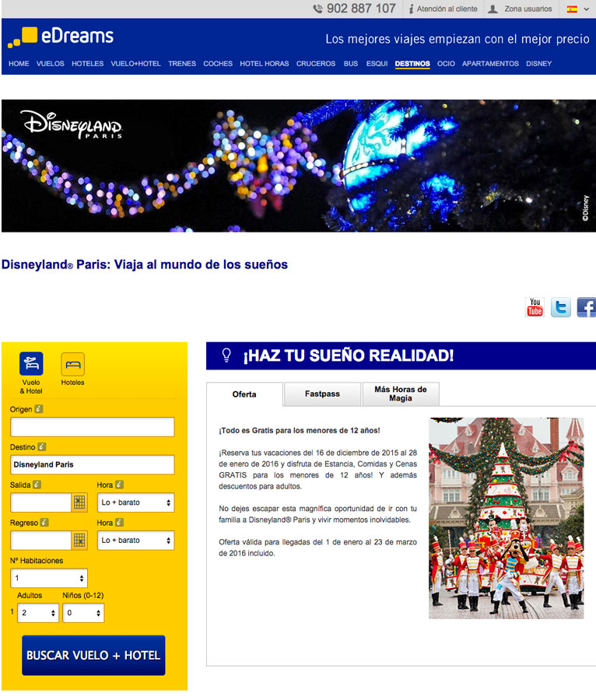Click the Spanish flag language icon

click(572, 9)
